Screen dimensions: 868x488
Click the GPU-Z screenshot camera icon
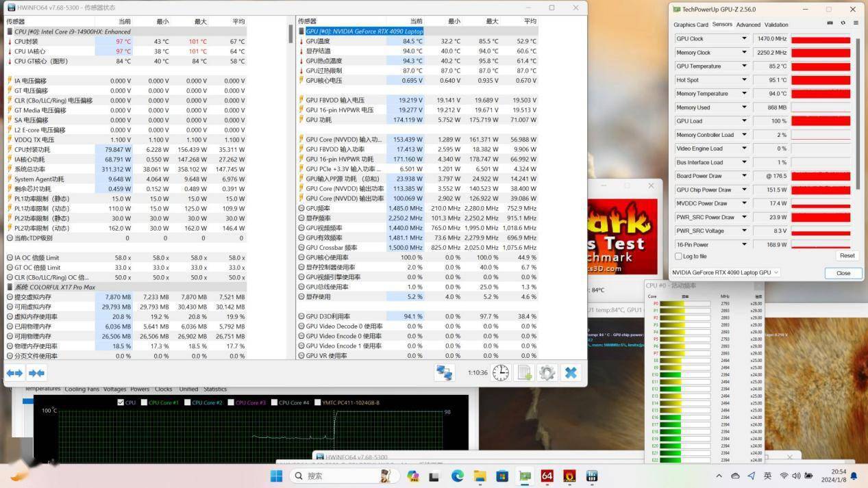click(830, 24)
